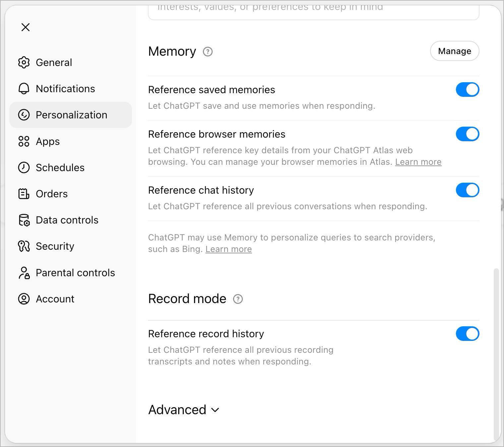Turn off Reference browser memories
The height and width of the screenshot is (447, 504).
[467, 134]
